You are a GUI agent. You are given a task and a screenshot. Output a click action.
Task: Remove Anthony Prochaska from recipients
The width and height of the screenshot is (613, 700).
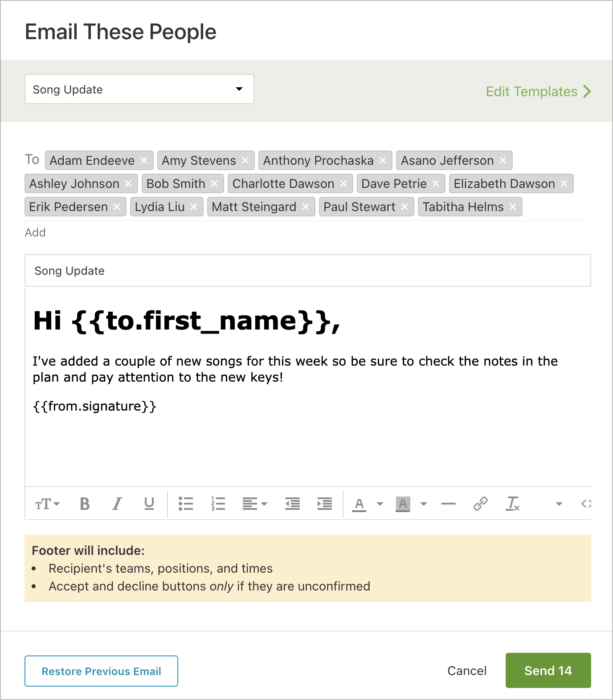[383, 160]
